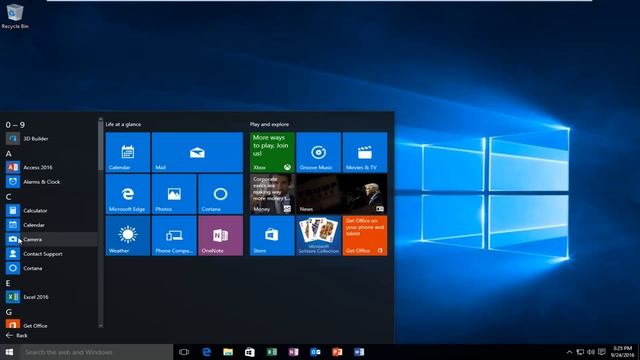Viewport: 640px width, 360px height.
Task: Open the Calendar tile
Action: point(128,152)
